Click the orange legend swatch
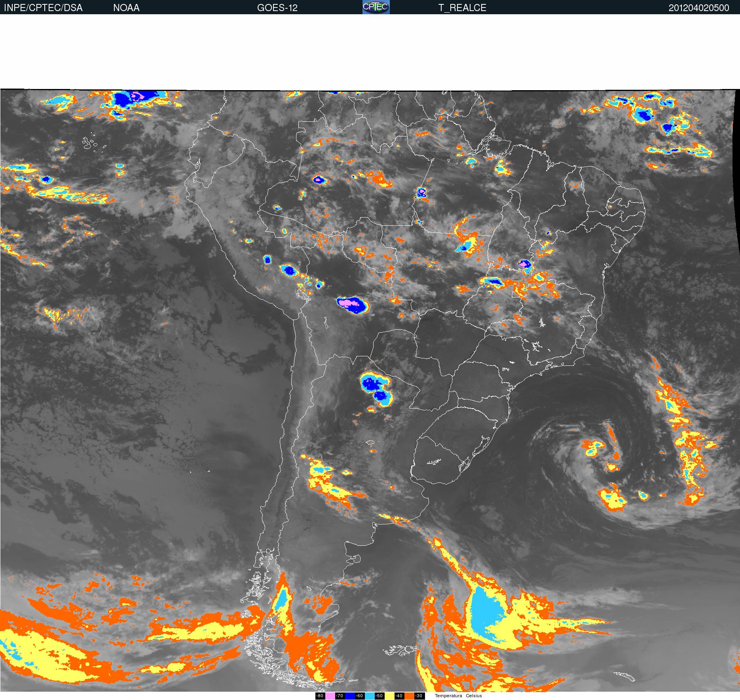The image size is (740, 700). click(x=409, y=696)
